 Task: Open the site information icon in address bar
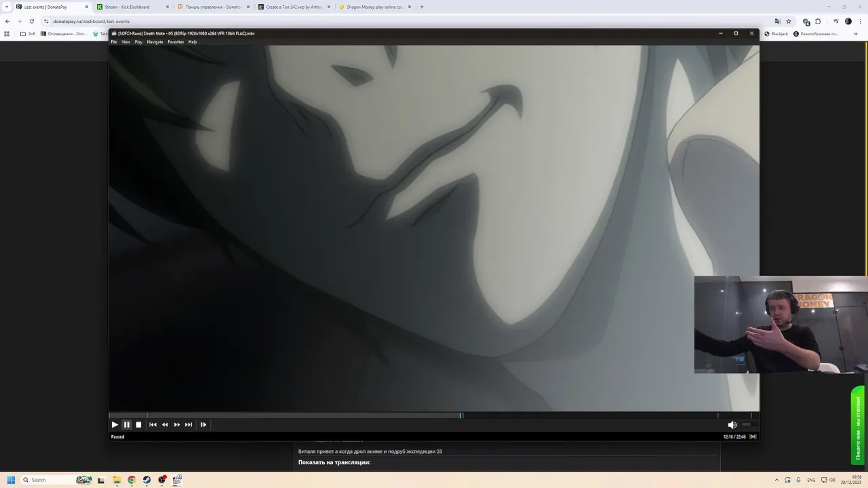tap(46, 21)
